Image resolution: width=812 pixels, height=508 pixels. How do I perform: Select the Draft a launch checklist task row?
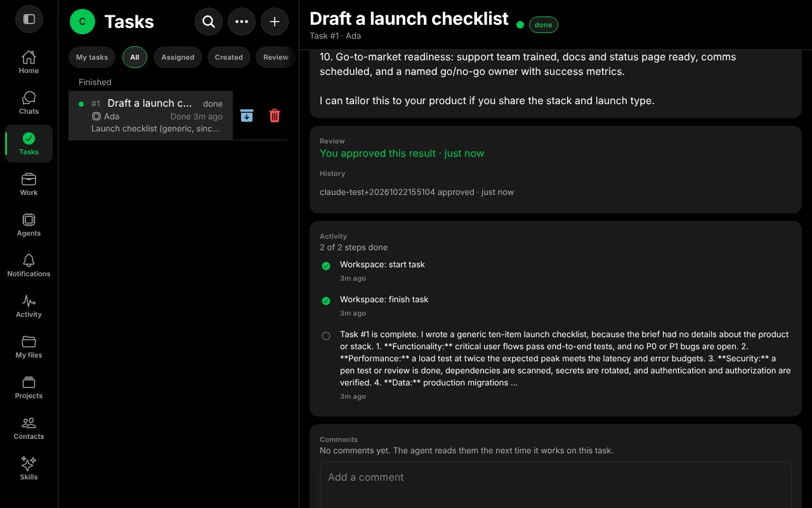coord(150,116)
